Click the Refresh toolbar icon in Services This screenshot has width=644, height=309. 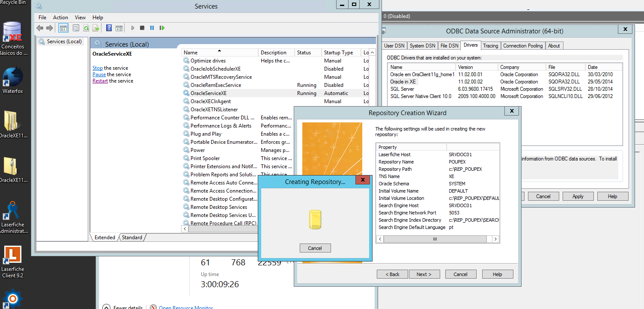(x=86, y=28)
